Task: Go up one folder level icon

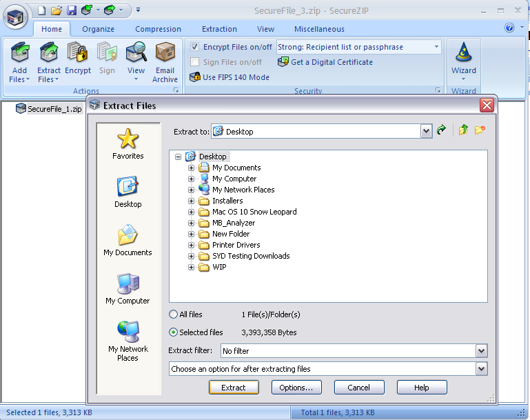Action: [x=463, y=130]
